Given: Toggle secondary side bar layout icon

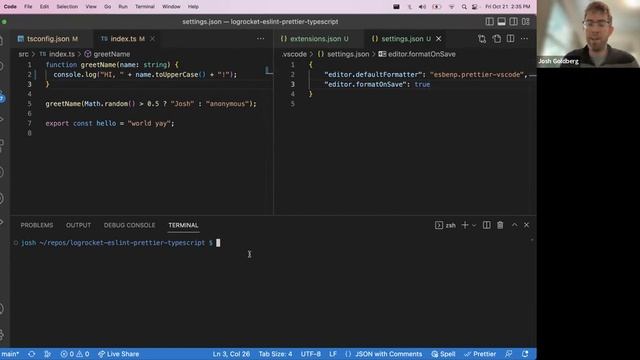Looking at the screenshot, I should pyautogui.click(x=513, y=22).
